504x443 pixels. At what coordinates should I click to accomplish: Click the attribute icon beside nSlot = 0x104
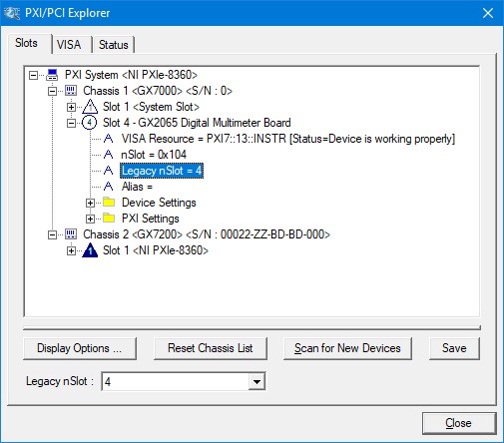coord(108,155)
